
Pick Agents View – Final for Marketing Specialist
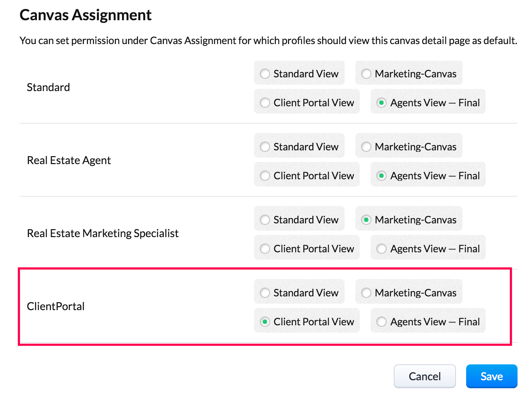coord(381,249)
